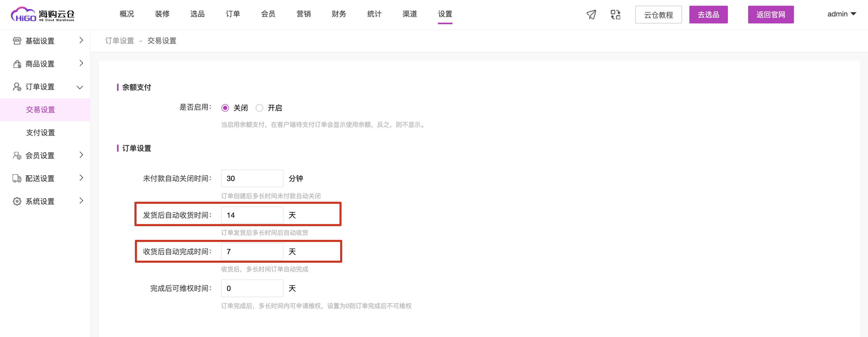Click the 会员设置 user icon in sidebar
Image resolution: width=868 pixels, height=337 pixels.
click(x=17, y=155)
